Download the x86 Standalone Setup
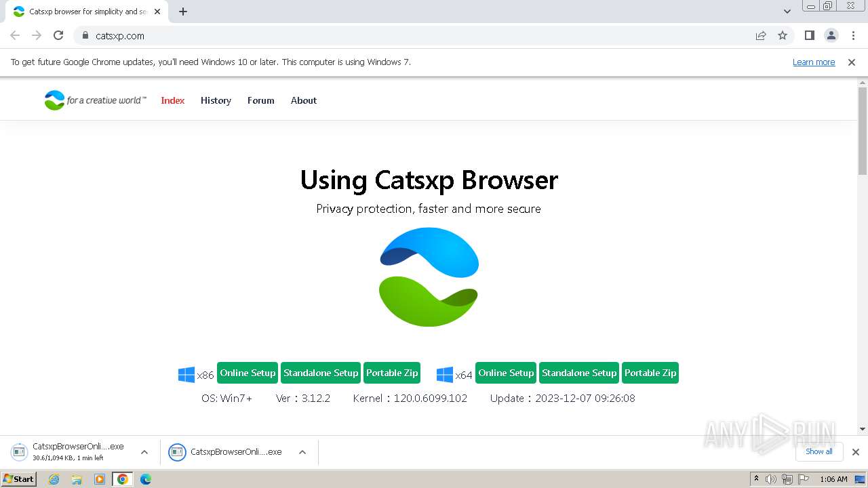Viewport: 868px width, 488px height. pos(321,373)
